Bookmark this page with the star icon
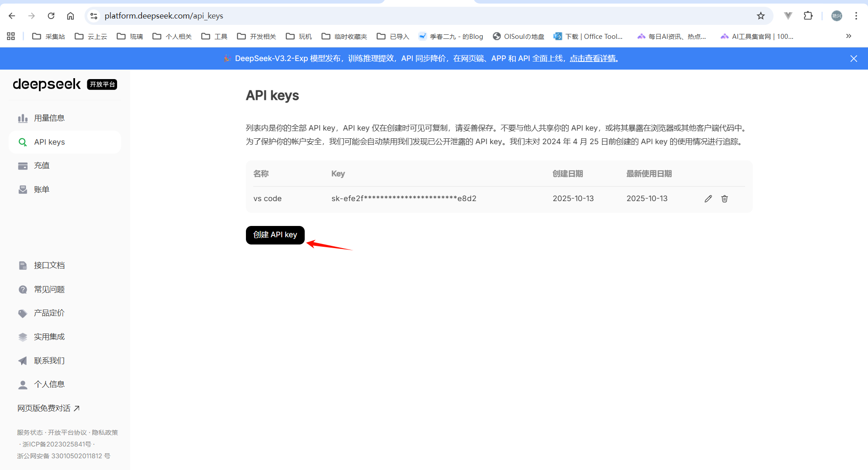This screenshot has width=868, height=470. coord(761,16)
